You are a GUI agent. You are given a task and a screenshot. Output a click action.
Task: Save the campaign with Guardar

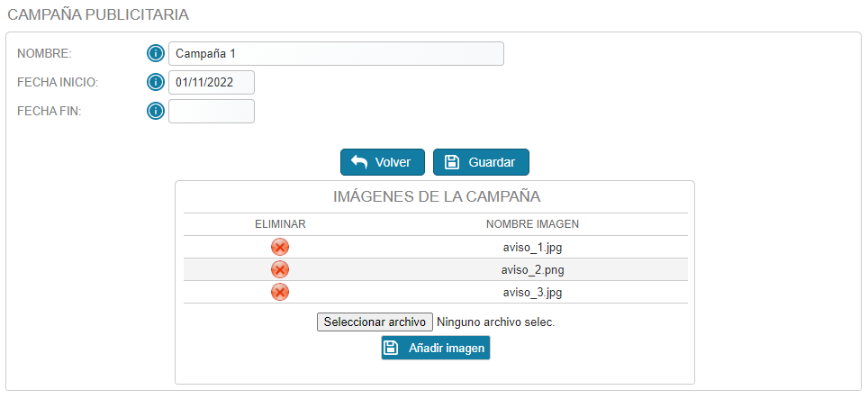[481, 162]
